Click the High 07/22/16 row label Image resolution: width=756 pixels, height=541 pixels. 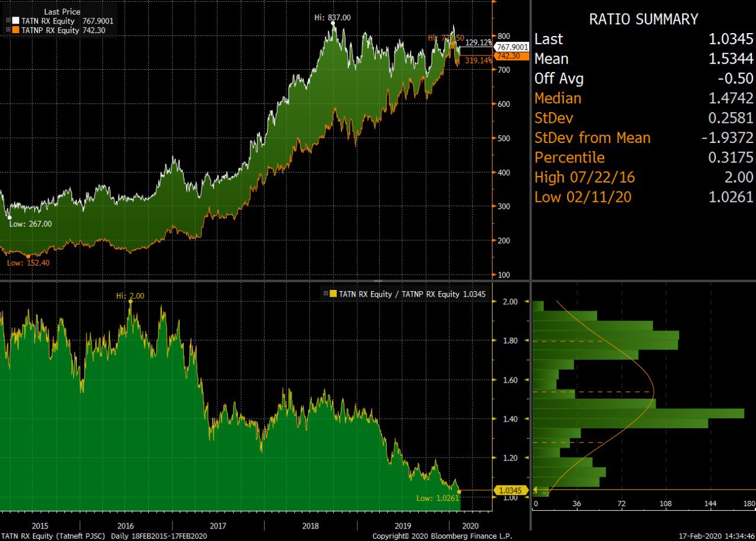tap(584, 177)
